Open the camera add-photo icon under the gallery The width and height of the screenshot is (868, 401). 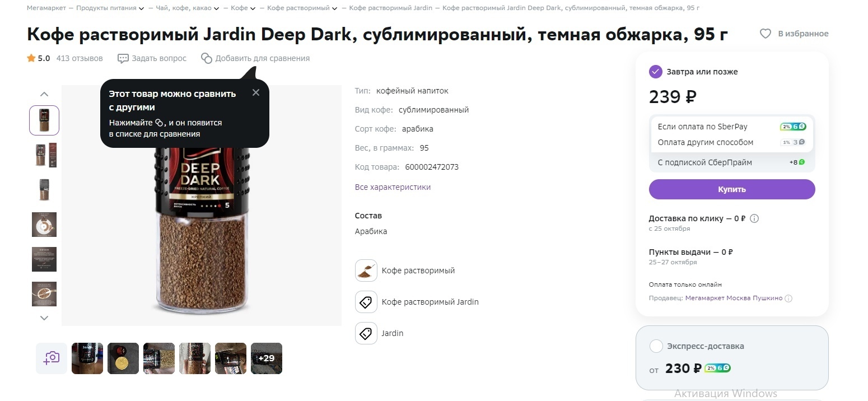click(52, 358)
